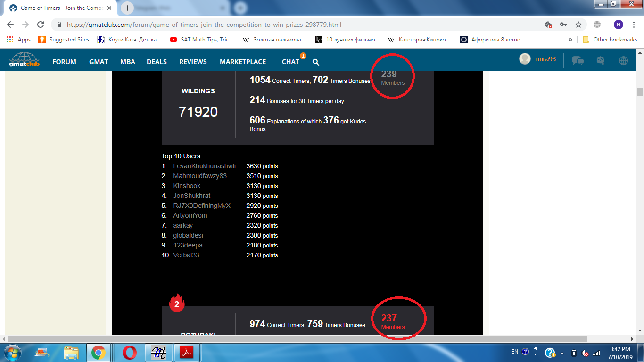
Task: Expand the hidden bookmarks chevron
Action: [570, 40]
